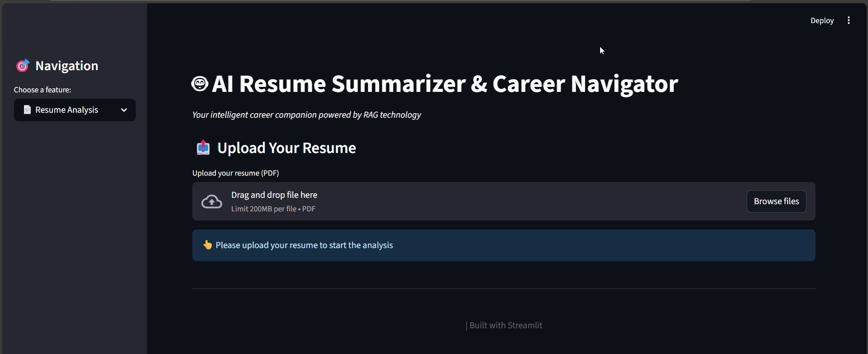Expand the feature dropdown chevron arrow

124,110
